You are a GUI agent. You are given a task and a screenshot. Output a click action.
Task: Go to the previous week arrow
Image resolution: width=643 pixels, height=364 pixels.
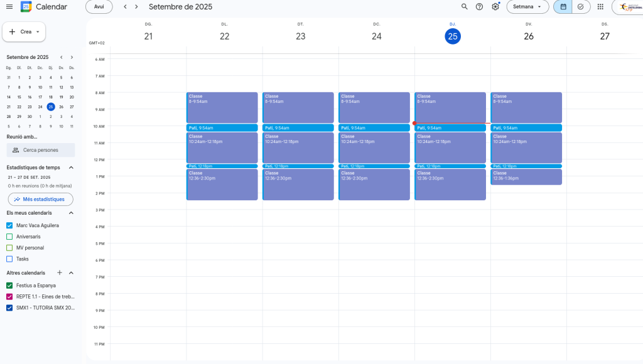[x=125, y=7]
